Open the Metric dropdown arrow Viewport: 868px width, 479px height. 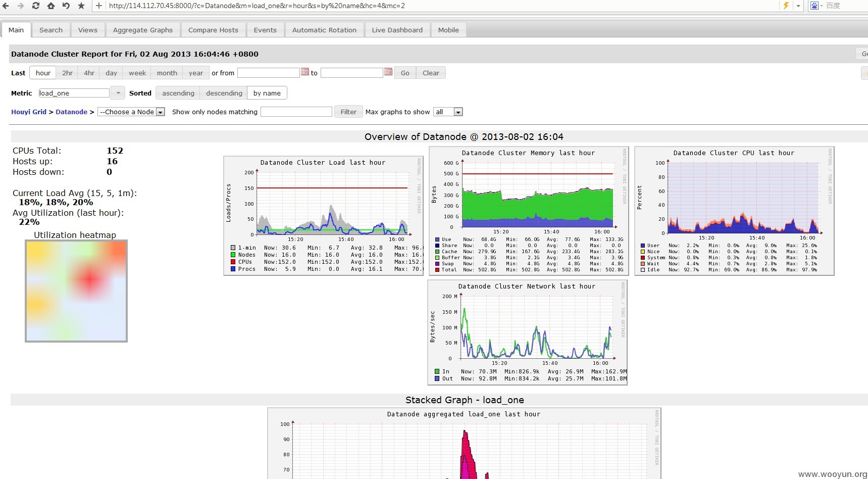coord(118,93)
